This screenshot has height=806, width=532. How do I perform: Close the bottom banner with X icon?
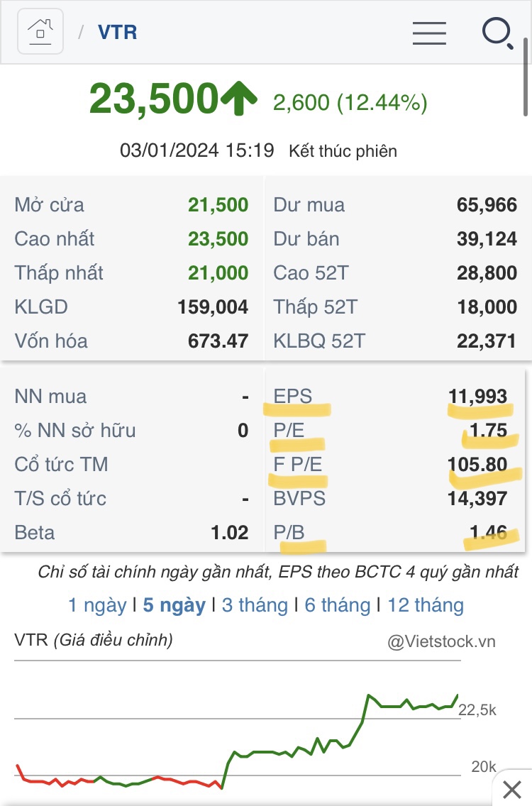[511, 788]
